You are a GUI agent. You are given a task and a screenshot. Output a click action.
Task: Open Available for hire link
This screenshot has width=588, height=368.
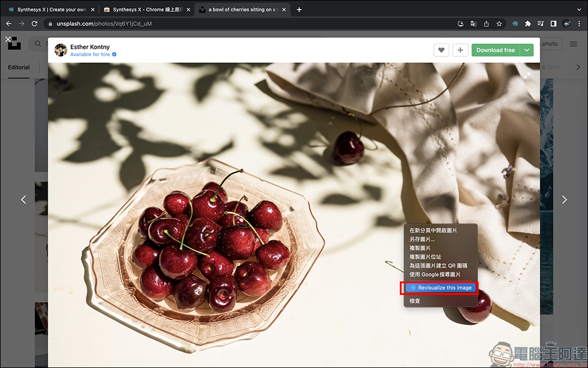pos(91,54)
